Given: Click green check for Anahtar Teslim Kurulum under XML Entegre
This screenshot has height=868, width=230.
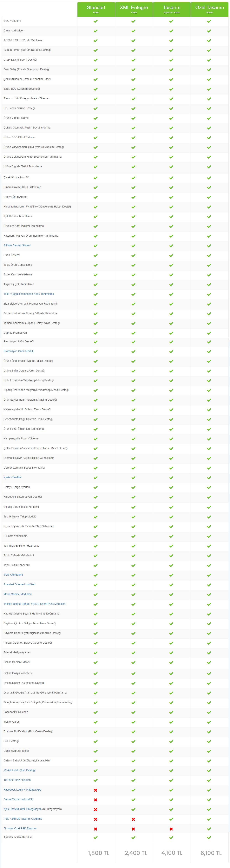Looking at the screenshot, I should (133, 837).
